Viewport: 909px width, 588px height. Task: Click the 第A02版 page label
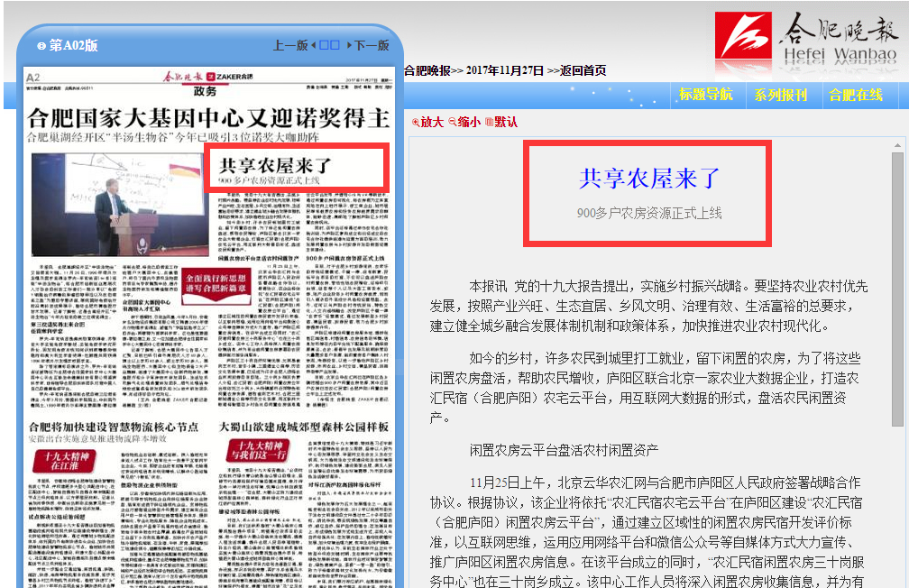[74, 45]
